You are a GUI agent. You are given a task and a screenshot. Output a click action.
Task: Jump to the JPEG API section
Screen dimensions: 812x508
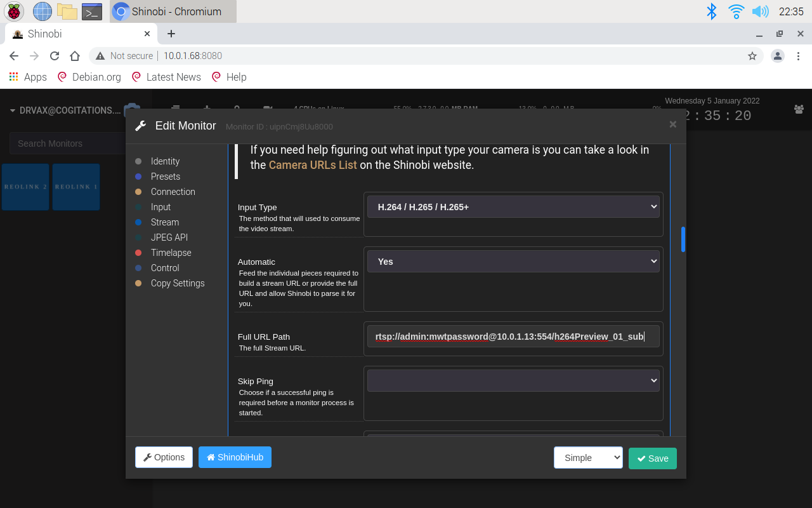click(169, 237)
